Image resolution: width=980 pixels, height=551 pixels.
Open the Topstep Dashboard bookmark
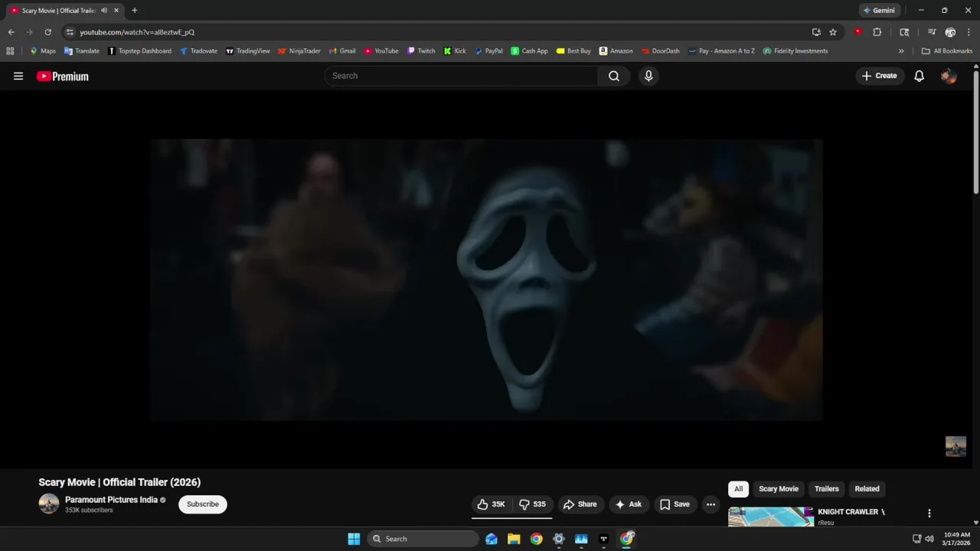pyautogui.click(x=139, y=51)
